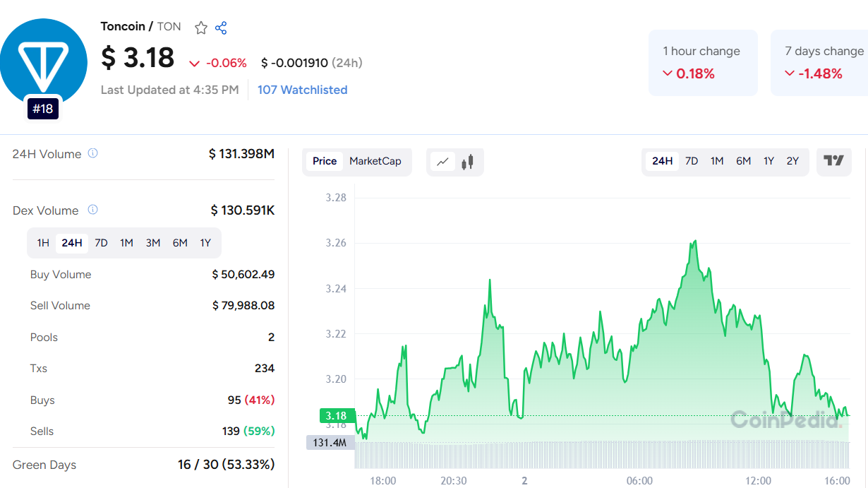Screen dimensions: 868x488
Task: Click the $ -0.001910 (24h) value
Action: (x=311, y=63)
